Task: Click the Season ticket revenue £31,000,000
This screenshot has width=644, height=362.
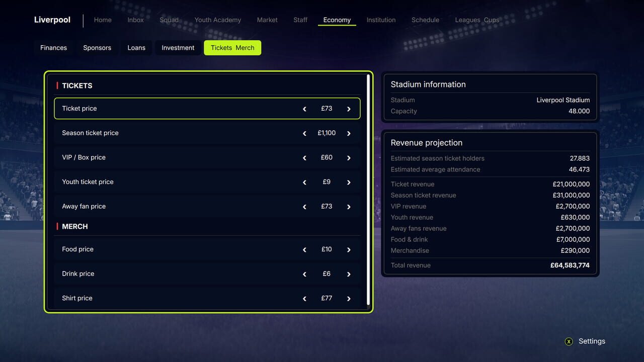Action: click(x=571, y=195)
